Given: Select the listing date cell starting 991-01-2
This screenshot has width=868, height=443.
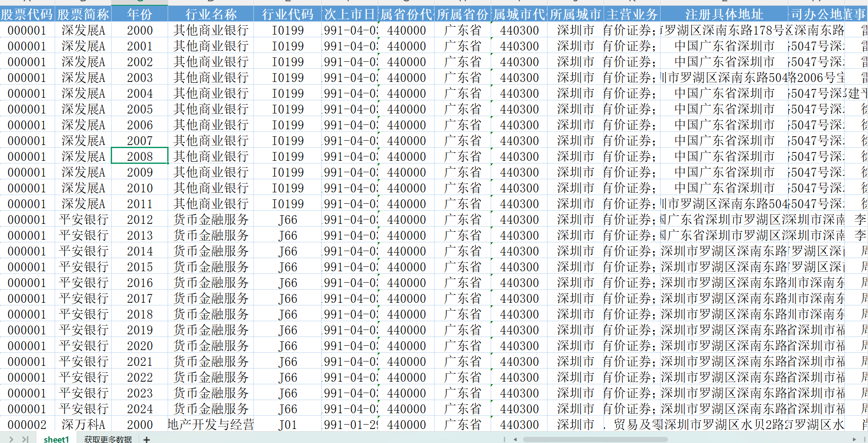Looking at the screenshot, I should click(x=350, y=425).
